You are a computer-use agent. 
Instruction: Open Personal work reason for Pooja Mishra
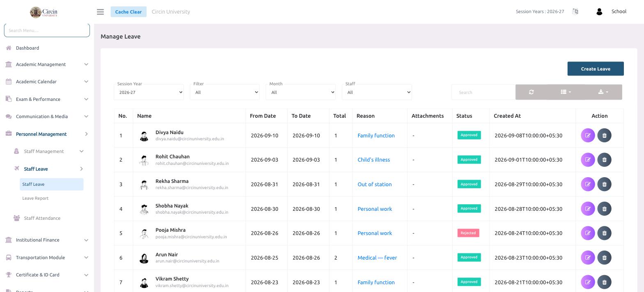(x=375, y=233)
